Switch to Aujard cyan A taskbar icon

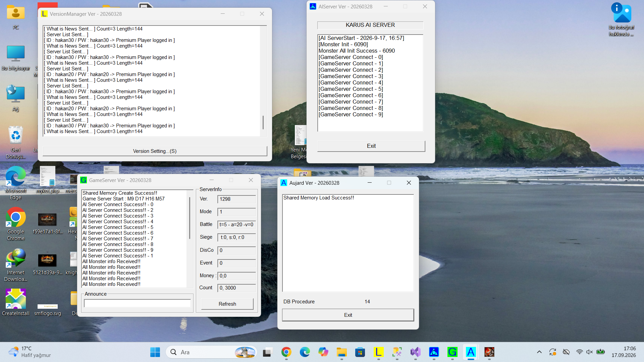(x=471, y=352)
